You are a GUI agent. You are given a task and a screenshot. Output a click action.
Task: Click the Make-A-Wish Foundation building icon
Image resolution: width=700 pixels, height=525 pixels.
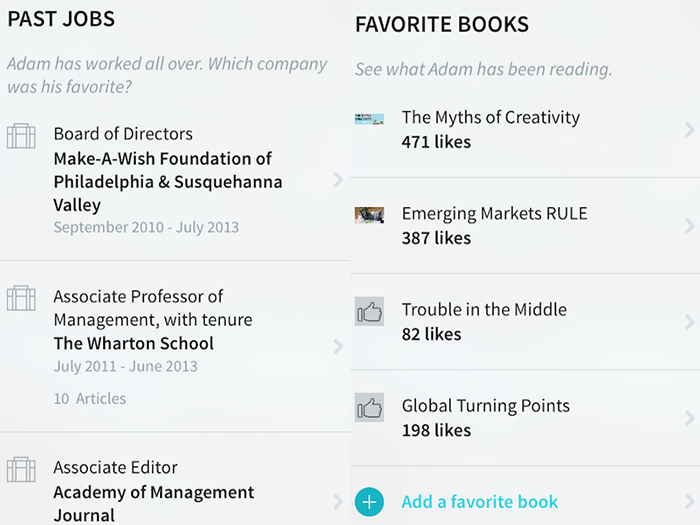[21, 136]
